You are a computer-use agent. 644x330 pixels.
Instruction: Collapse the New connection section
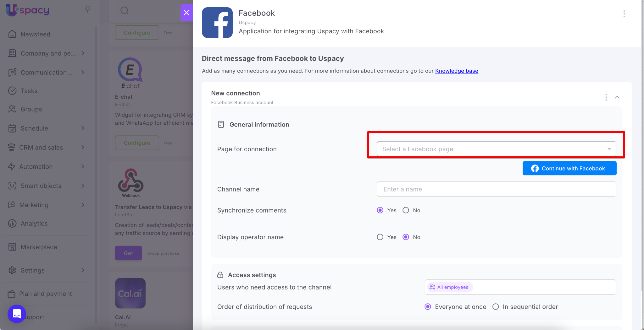(x=617, y=97)
